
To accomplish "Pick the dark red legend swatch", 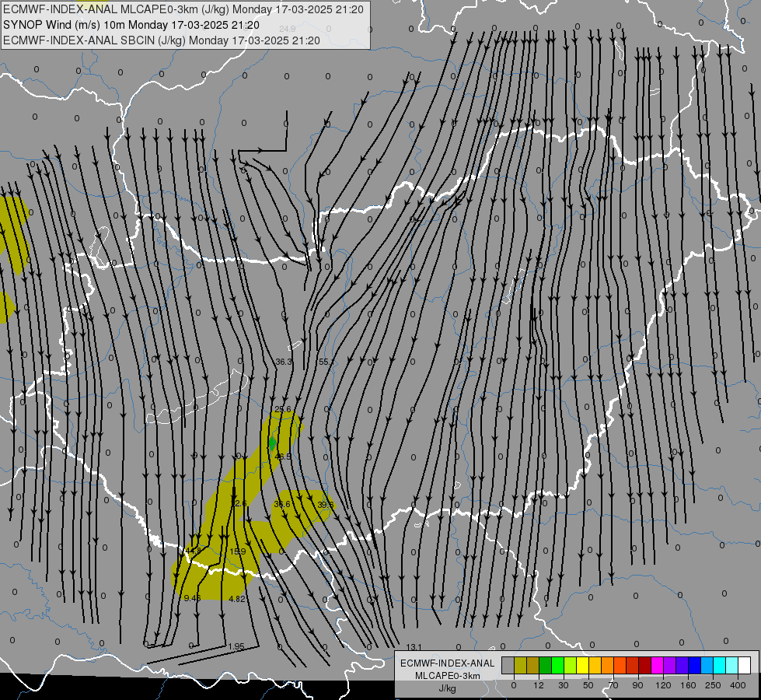I will 645,666.
